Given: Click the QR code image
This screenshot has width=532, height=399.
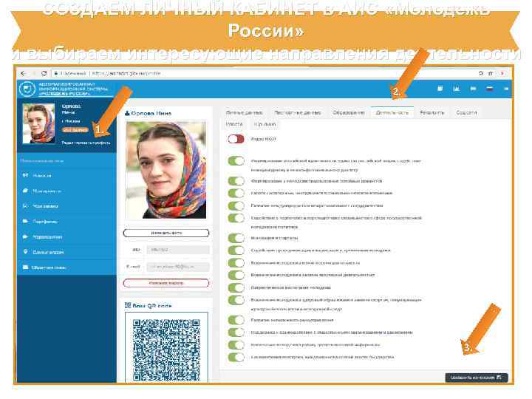Looking at the screenshot, I should tap(166, 349).
